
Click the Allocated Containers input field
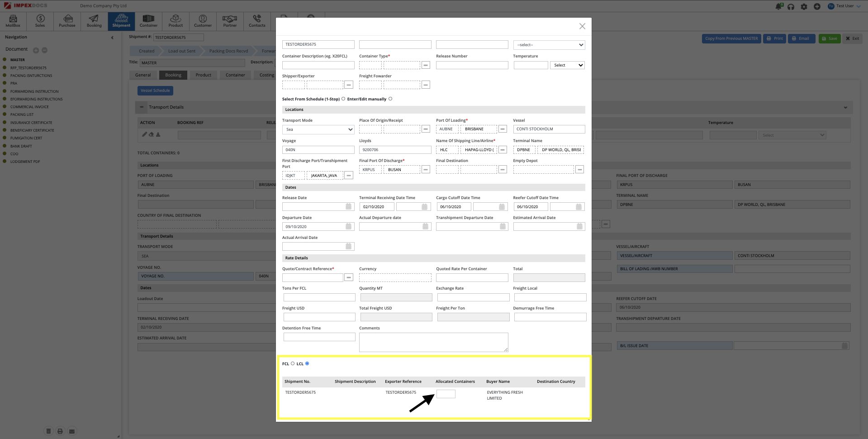click(x=446, y=394)
